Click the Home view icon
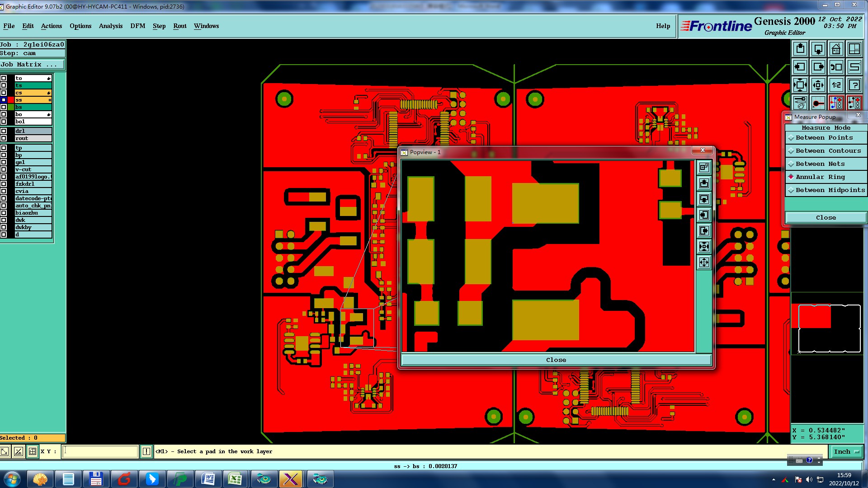The height and width of the screenshot is (488, 868). tap(836, 49)
